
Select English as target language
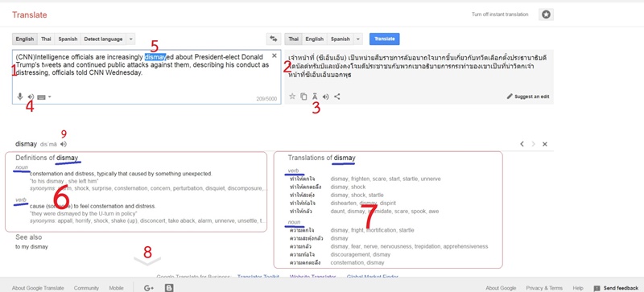[x=315, y=39]
